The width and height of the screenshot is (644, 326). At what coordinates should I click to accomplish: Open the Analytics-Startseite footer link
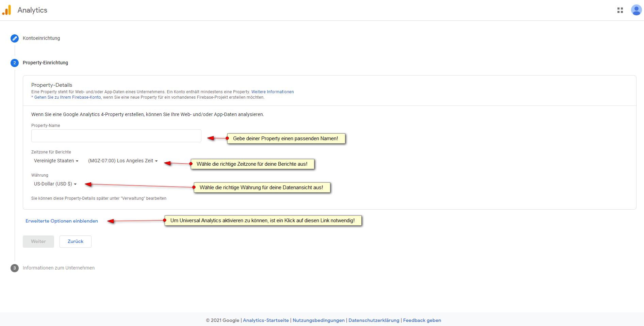click(266, 320)
